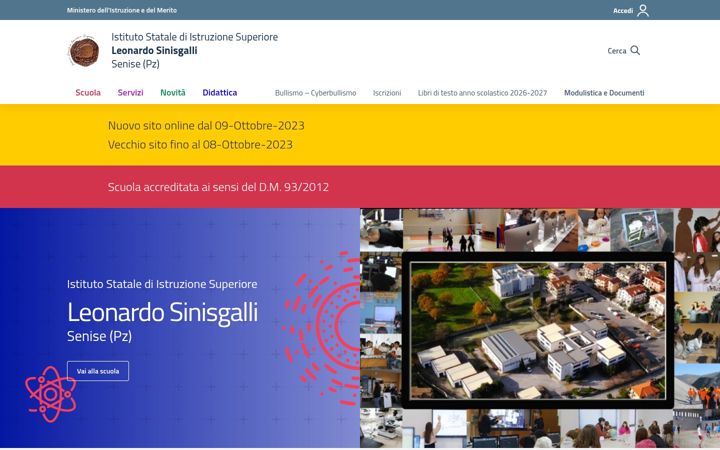The height and width of the screenshot is (450, 720).
Task: Open the Scuola menu
Action: tap(88, 93)
